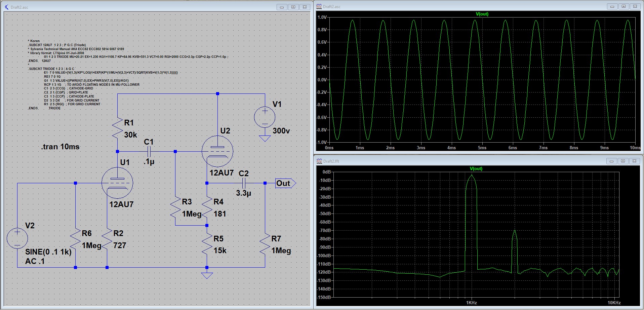The height and width of the screenshot is (310, 644).
Task: Click resistor R2 727 symbol
Action: click(x=107, y=239)
